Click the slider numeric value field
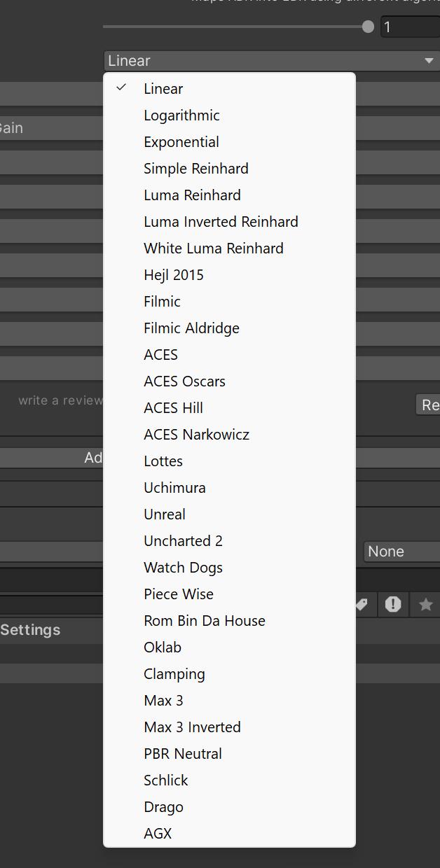440x868 pixels. pyautogui.click(x=410, y=27)
